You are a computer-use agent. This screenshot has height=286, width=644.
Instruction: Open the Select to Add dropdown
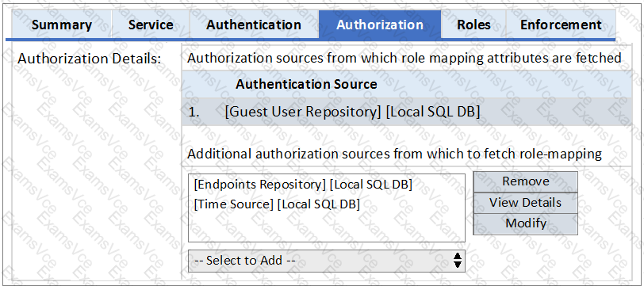click(327, 261)
